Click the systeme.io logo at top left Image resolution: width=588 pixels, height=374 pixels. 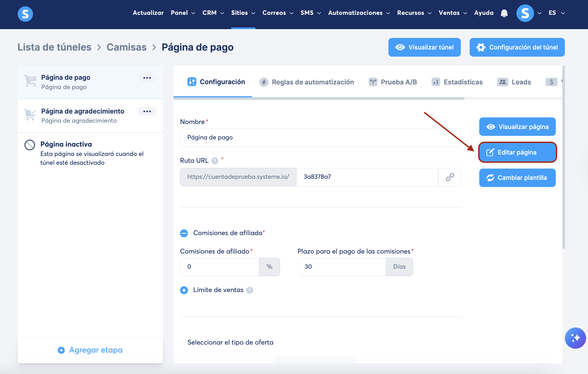25,14
